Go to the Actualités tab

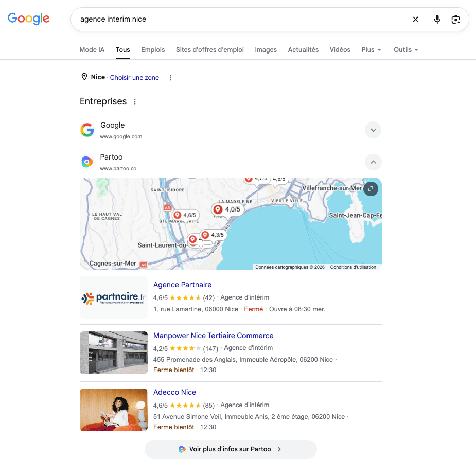[x=303, y=50]
